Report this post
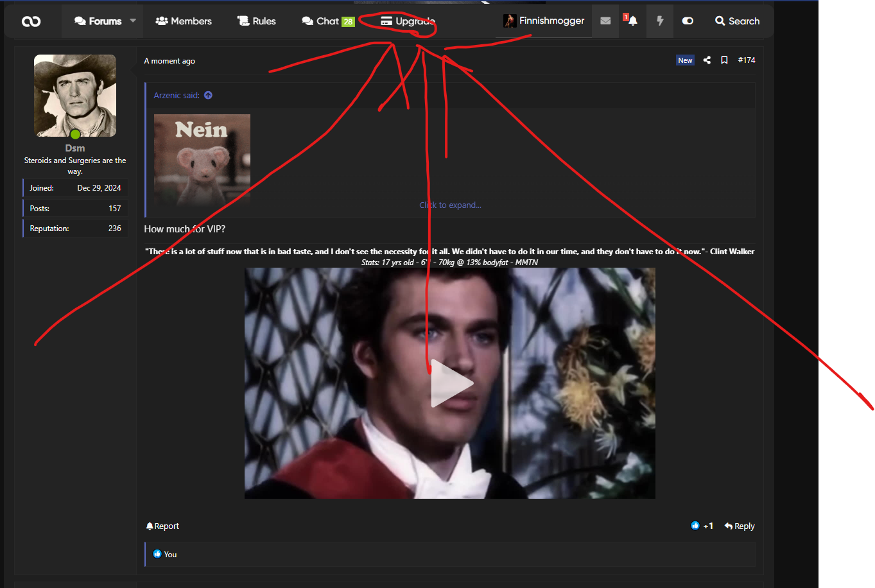Viewport: 875px width, 588px height. [162, 526]
